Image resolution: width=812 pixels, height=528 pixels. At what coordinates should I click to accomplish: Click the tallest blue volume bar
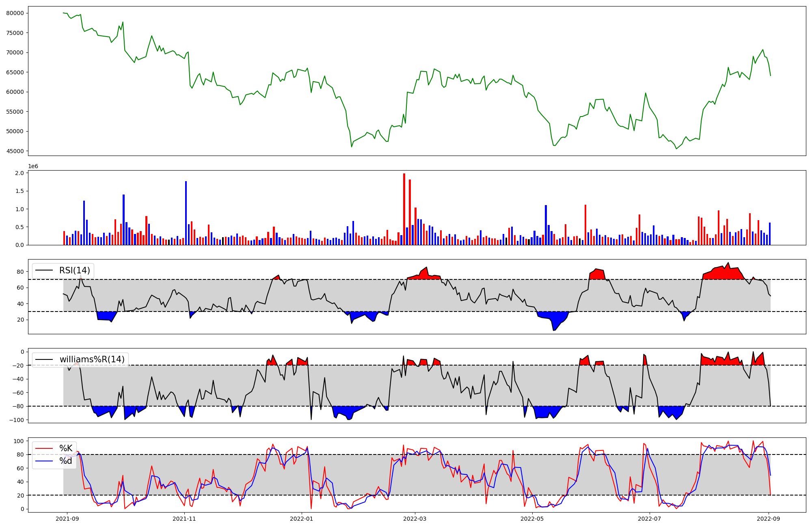pyautogui.click(x=186, y=213)
